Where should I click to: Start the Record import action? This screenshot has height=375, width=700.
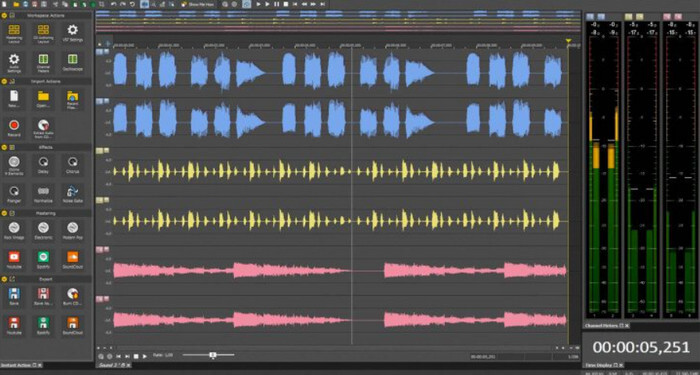[14, 128]
